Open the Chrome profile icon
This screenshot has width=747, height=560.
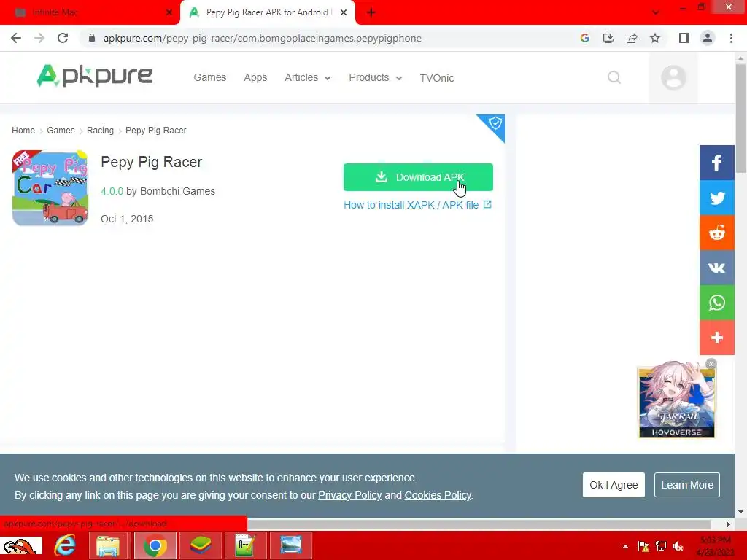[708, 38]
